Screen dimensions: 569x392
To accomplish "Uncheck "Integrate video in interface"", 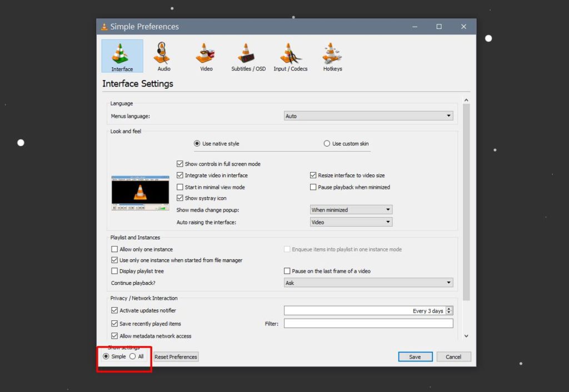I will pos(180,175).
